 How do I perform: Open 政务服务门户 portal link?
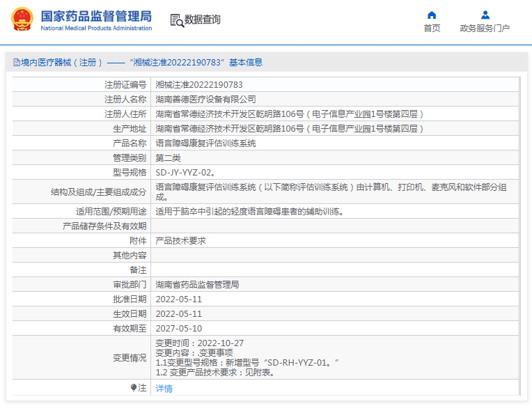485,28
